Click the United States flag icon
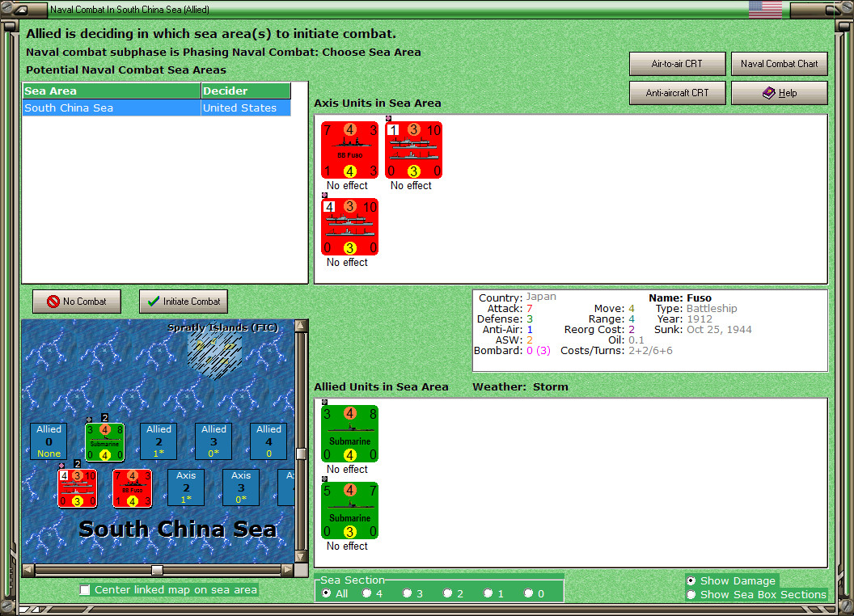854x616 pixels. point(765,9)
